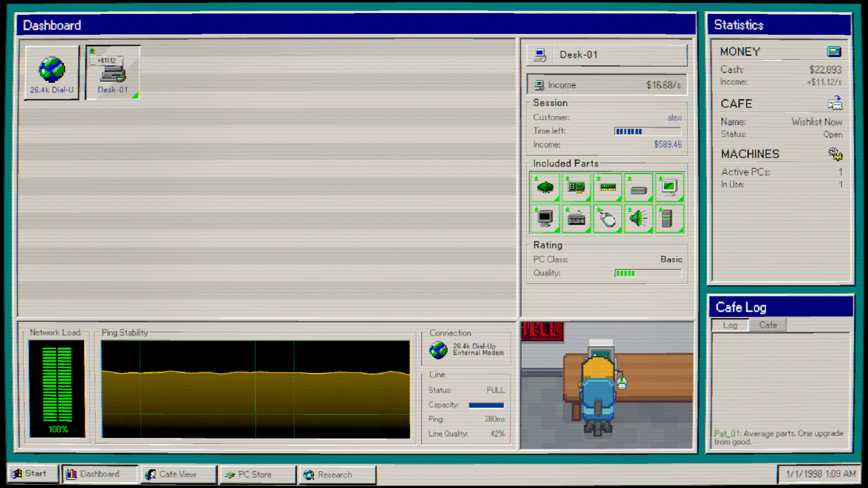The image size is (868, 488).
Task: Click the speaker part icon
Action: (x=638, y=219)
